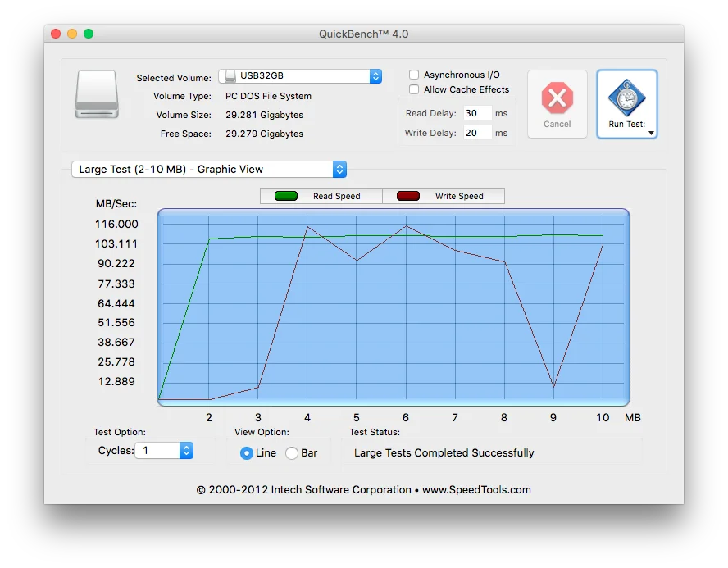Open the Cycles count dropdown

click(x=164, y=451)
